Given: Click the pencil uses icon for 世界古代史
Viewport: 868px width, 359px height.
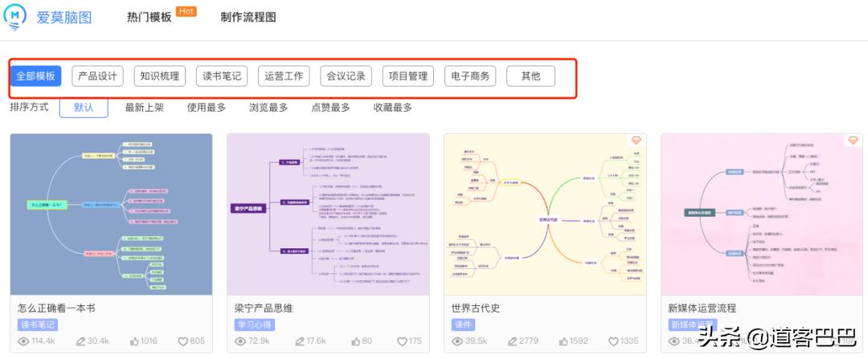Looking at the screenshot, I should pos(513,341).
